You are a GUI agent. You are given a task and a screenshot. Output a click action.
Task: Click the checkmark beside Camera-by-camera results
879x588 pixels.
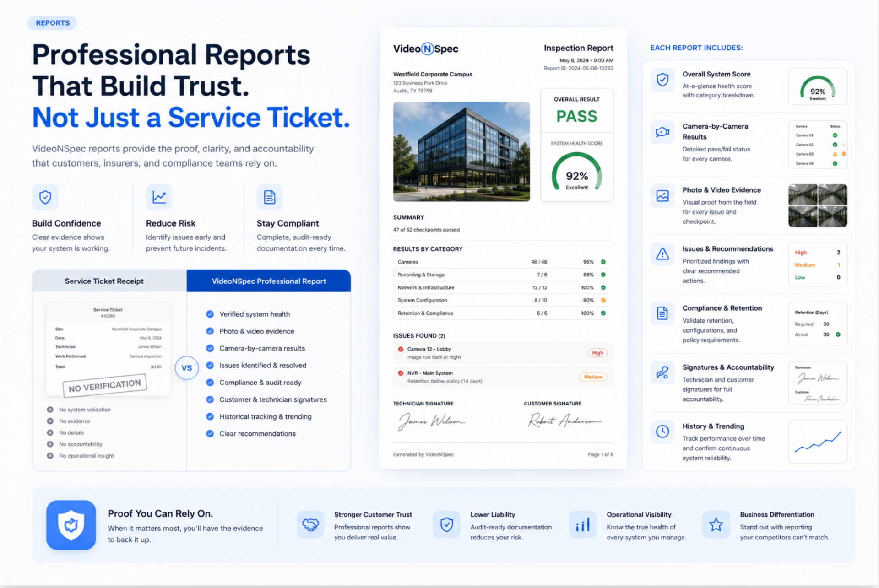[210, 348]
